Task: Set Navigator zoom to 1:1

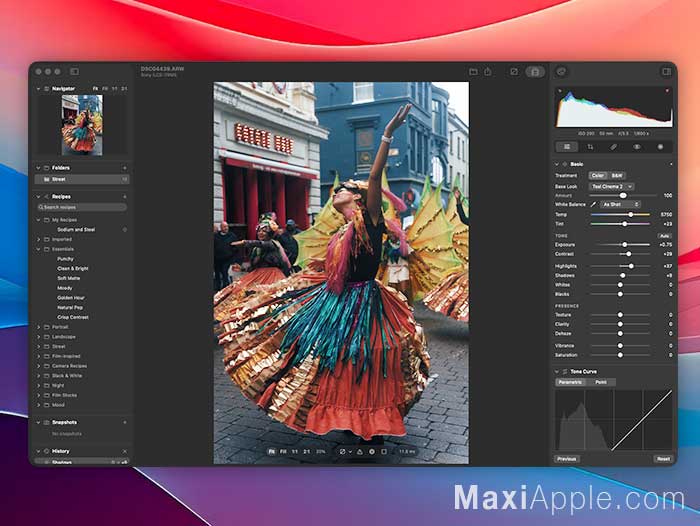Action: tap(115, 89)
